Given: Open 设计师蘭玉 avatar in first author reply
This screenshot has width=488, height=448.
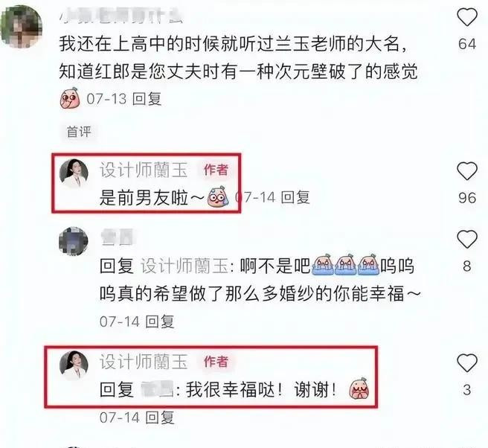Looking at the screenshot, I should (x=74, y=173).
